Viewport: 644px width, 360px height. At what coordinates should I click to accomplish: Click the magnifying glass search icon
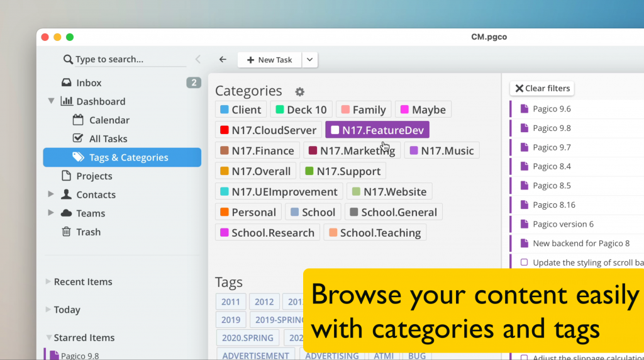point(68,60)
